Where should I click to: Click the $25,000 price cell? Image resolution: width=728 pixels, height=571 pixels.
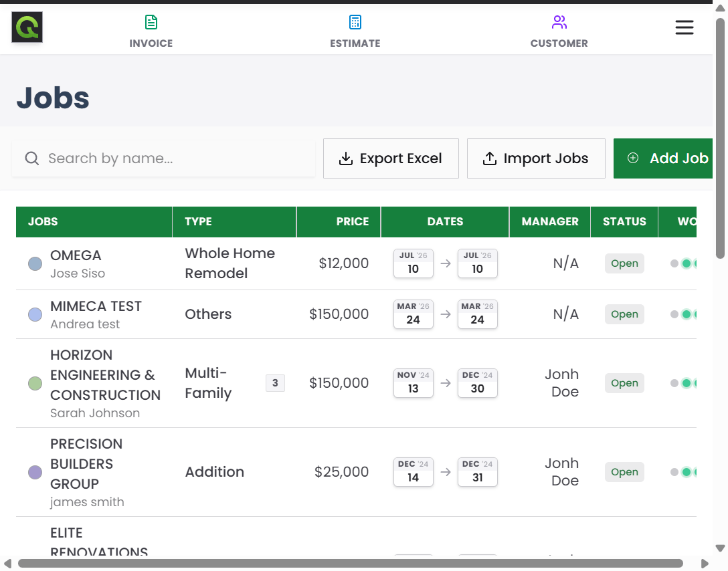pyautogui.click(x=341, y=472)
